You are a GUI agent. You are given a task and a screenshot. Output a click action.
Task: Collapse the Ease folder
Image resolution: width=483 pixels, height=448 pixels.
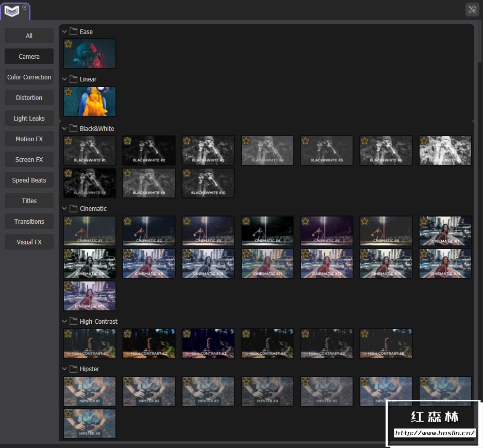pos(64,31)
